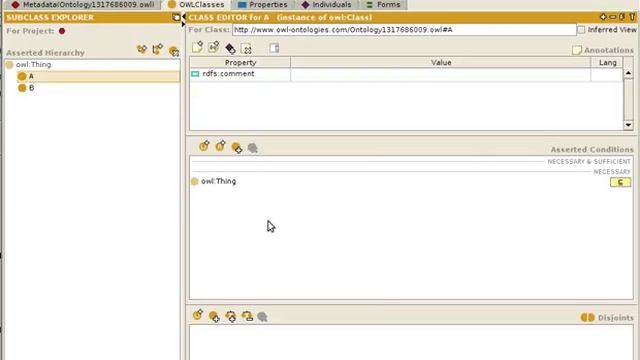Click the view annotation text icon
640x360 pixels.
tap(274, 48)
